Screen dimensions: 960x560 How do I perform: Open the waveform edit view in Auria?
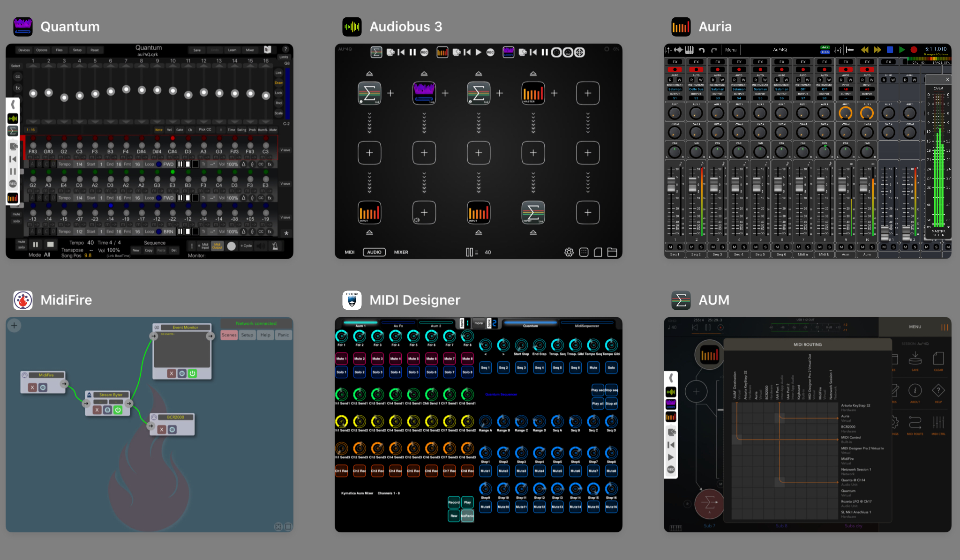(x=678, y=50)
